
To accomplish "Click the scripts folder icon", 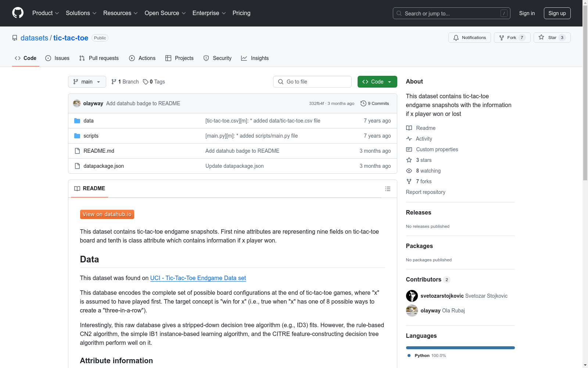I will pos(77,136).
